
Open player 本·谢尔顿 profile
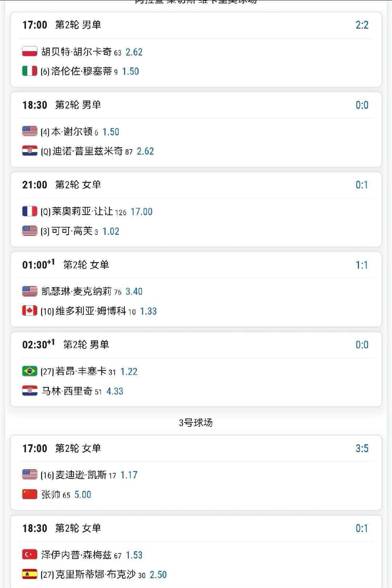[x=72, y=132]
